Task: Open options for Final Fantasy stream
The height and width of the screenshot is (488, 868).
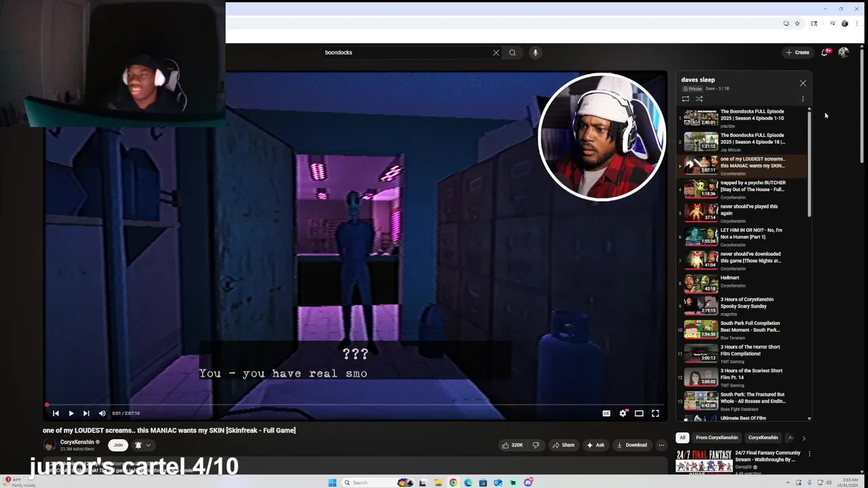Action: (809, 453)
